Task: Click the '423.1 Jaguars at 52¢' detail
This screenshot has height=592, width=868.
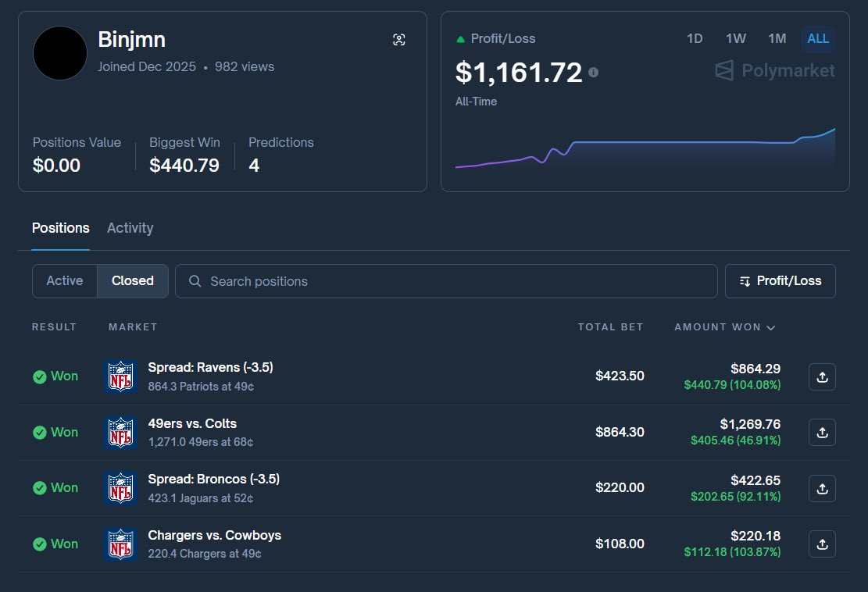Action: click(200, 498)
